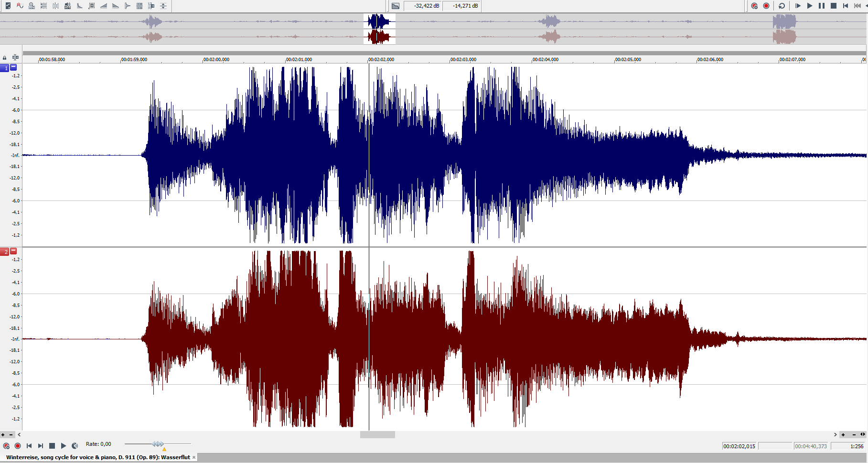Image resolution: width=868 pixels, height=463 pixels.
Task: Collapse channel 1 with its minus button
Action: 13,67
